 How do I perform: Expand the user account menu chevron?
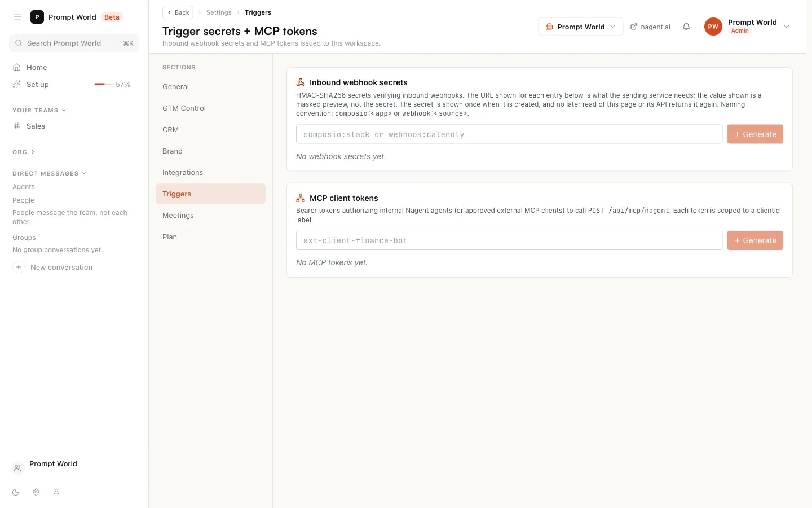tap(787, 27)
